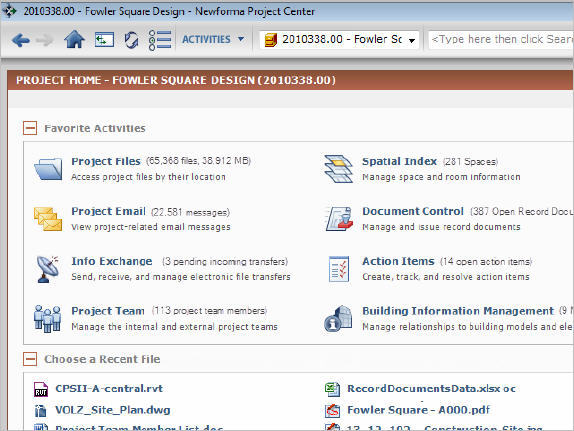Collapse the Favorite Activities section
This screenshot has height=431, width=574.
point(30,128)
